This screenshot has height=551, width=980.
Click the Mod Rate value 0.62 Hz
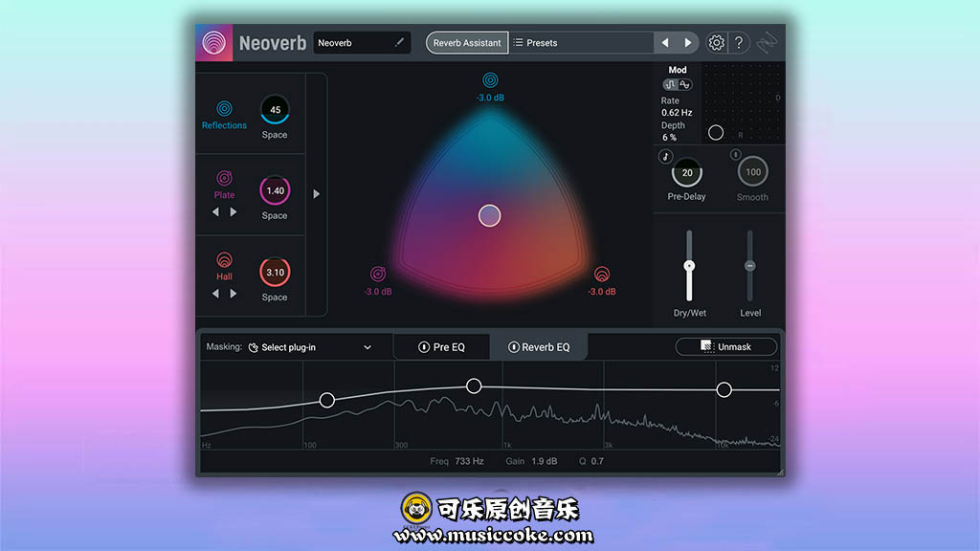point(677,113)
